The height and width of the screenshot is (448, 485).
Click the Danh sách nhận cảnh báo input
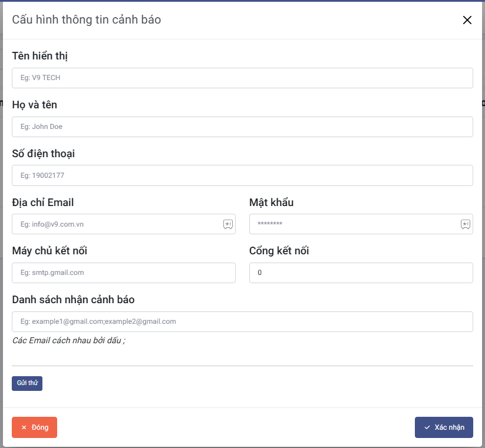242,321
